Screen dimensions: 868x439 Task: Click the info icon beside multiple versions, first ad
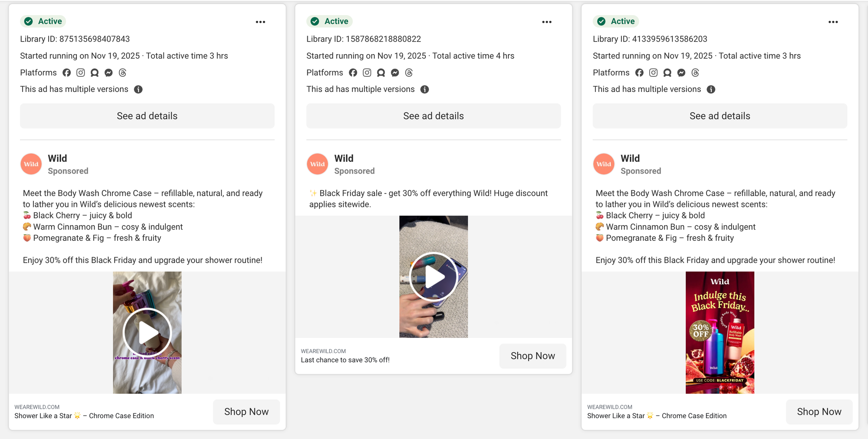coord(138,89)
